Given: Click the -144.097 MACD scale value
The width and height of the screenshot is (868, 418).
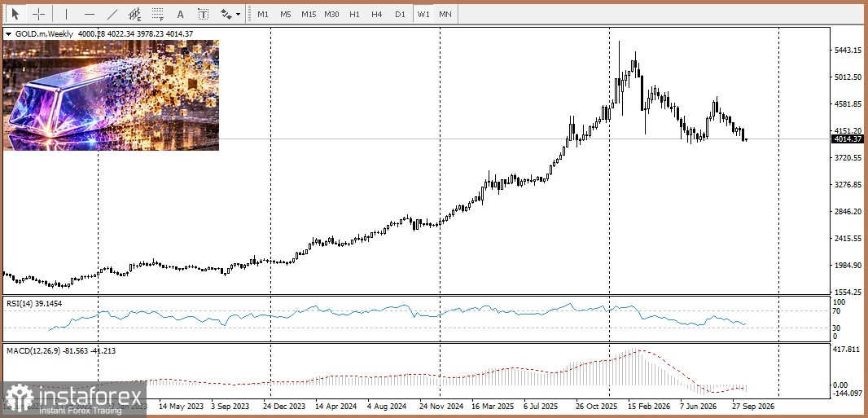Looking at the screenshot, I should (848, 393).
